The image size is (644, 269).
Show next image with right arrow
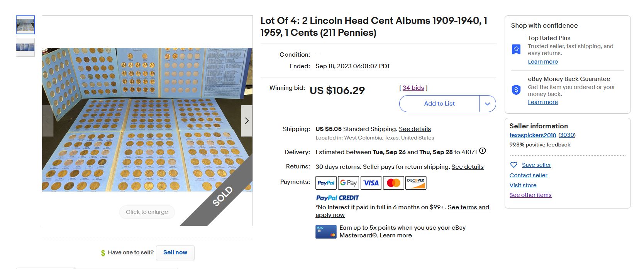(x=247, y=121)
